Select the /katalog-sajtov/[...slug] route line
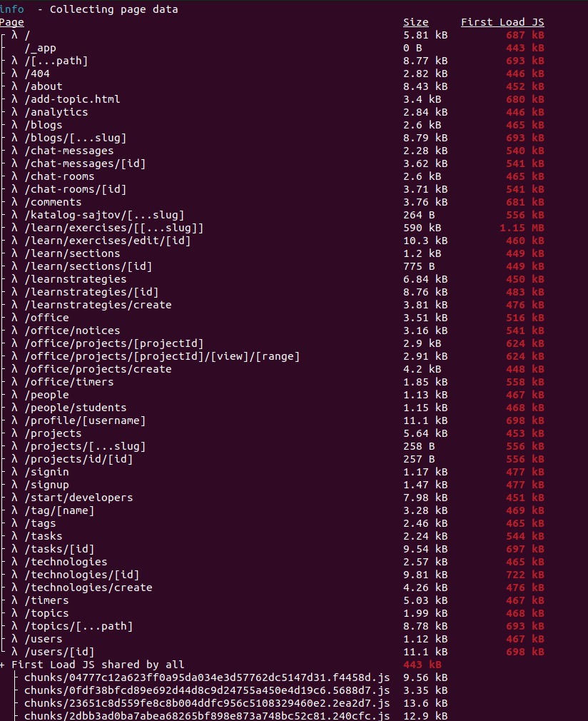This screenshot has width=588, height=721. click(x=104, y=215)
